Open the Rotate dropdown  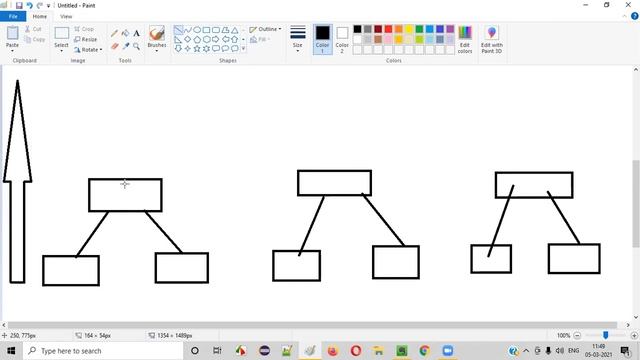point(89,49)
